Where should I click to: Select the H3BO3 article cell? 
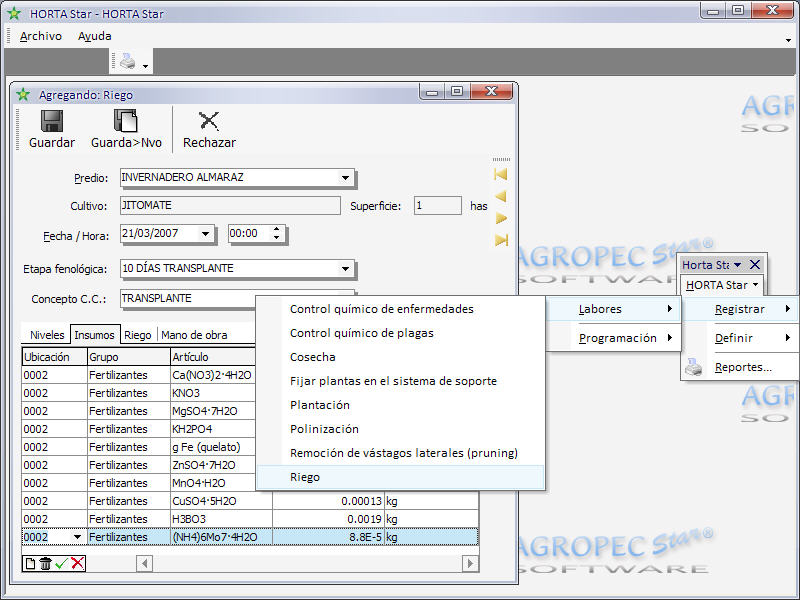221,519
